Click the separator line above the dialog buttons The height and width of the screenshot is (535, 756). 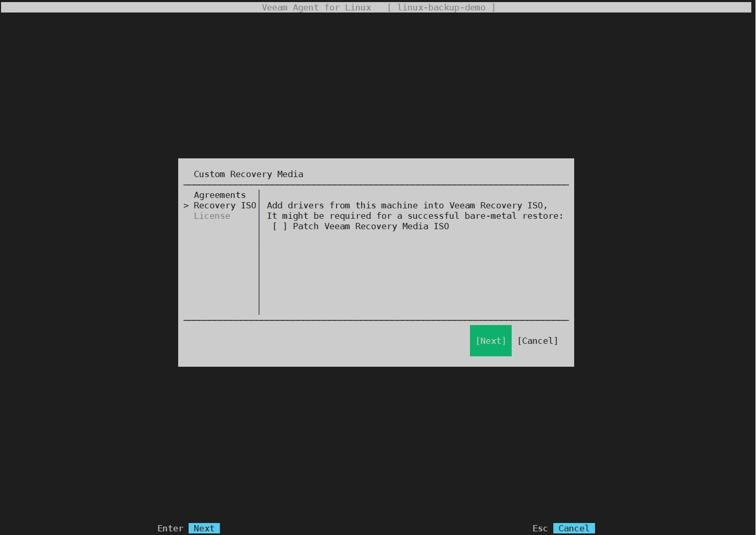[376, 320]
